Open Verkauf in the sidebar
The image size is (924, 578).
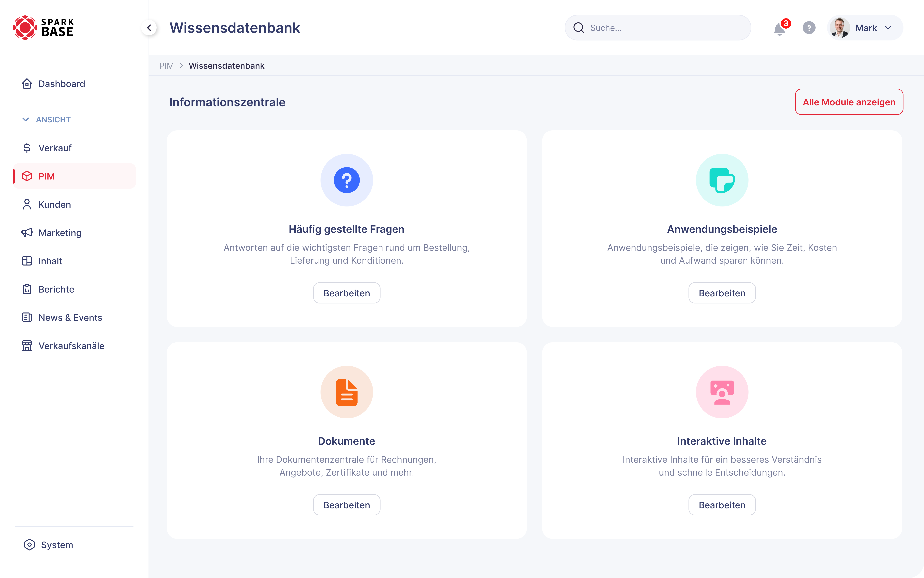point(74,148)
